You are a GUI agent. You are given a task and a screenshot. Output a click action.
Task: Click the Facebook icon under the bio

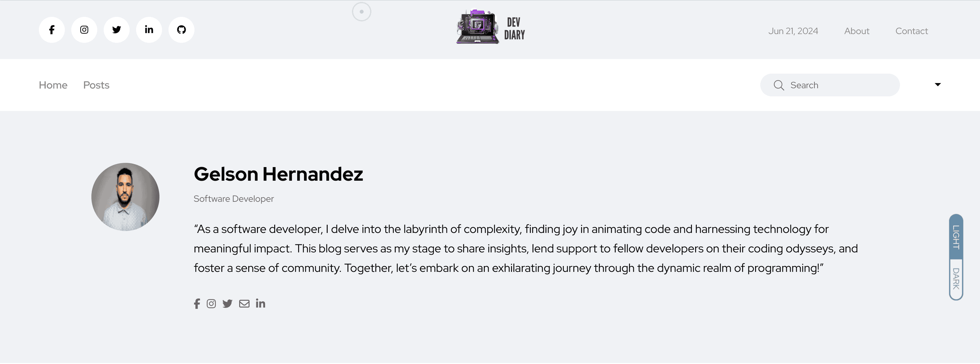[197, 303]
